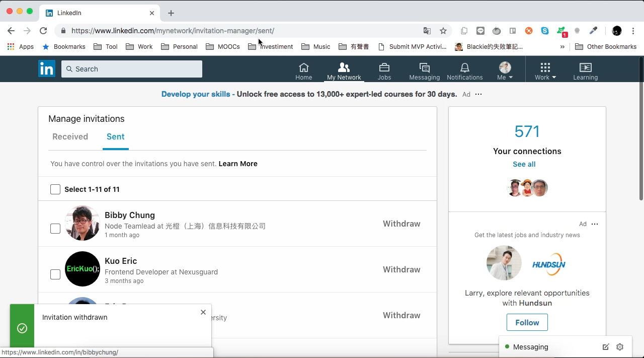Go to My Network in nav bar
The width and height of the screenshot is (644, 358).
344,71
